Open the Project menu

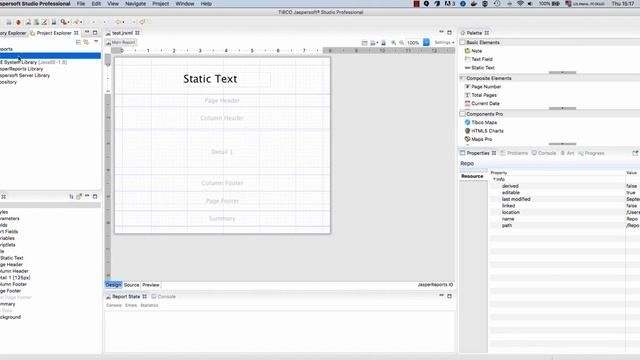click(161, 4)
